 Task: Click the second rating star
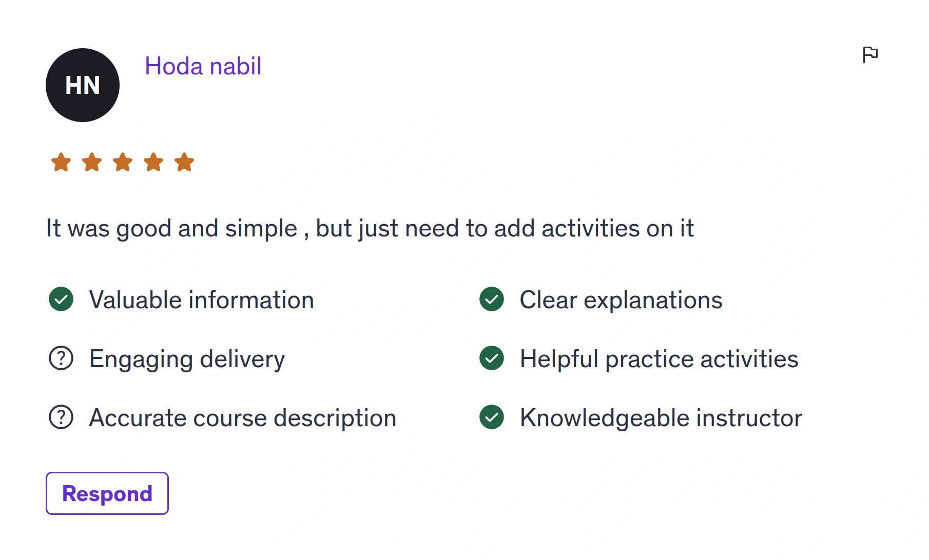point(92,162)
